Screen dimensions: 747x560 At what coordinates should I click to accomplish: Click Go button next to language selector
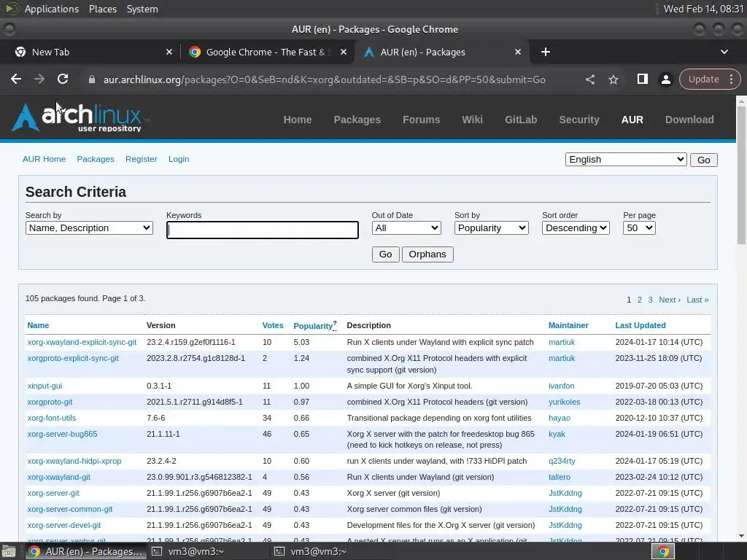tap(704, 160)
